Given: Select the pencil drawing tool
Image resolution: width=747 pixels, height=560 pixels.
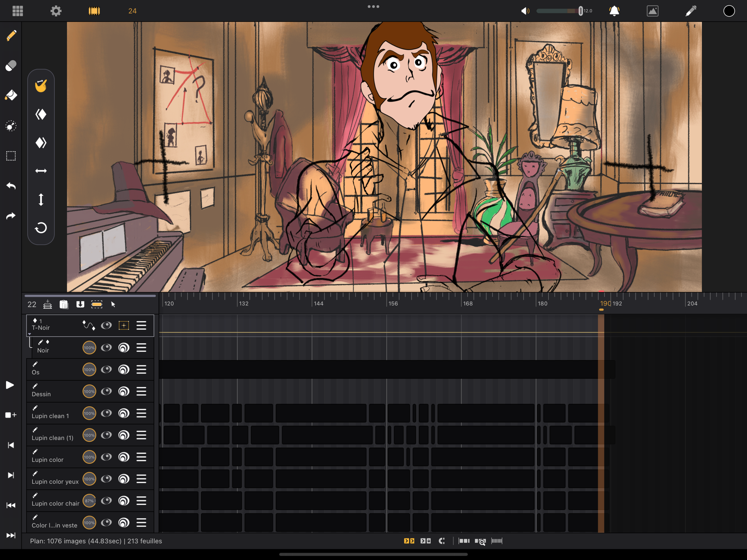Looking at the screenshot, I should 11,35.
